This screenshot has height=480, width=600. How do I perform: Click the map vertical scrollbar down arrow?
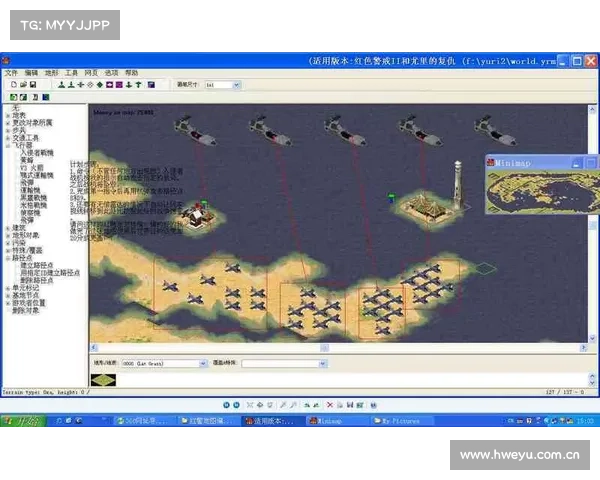pos(592,338)
